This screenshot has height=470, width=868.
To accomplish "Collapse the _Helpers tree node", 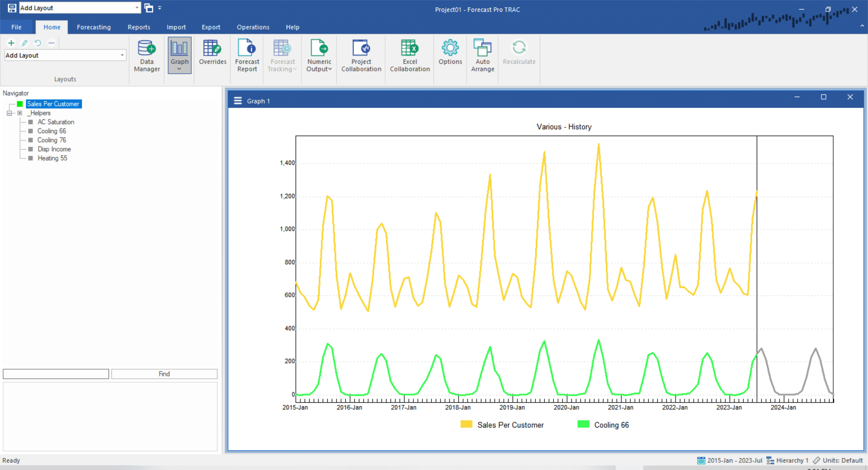I will pos(9,113).
